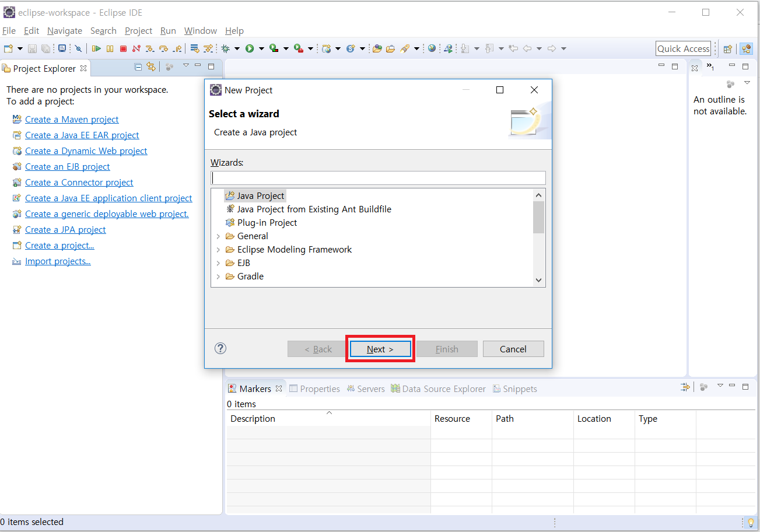Viewport: 760px width, 532px height.
Task: Click the Open Perspective icon
Action: pos(727,49)
